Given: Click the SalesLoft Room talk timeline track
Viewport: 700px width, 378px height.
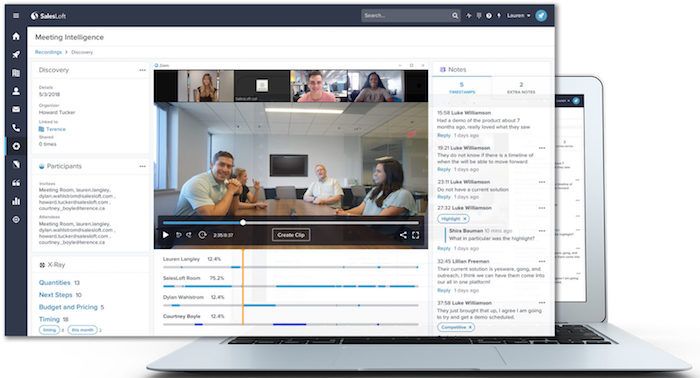Looking at the screenshot, I should (291, 286).
